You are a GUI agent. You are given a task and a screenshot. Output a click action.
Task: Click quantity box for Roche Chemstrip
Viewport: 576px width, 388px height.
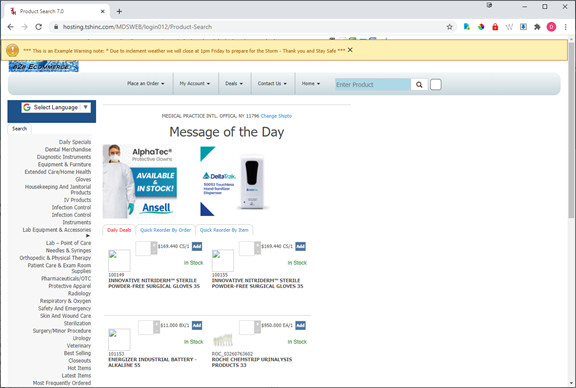pyautogui.click(x=247, y=327)
